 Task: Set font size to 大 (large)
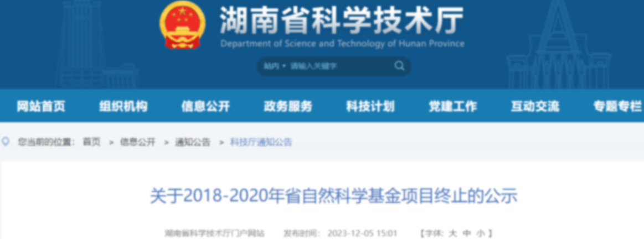point(452,233)
